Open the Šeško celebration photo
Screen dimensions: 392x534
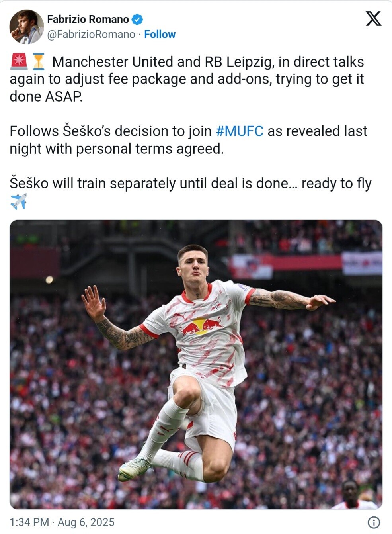click(196, 364)
